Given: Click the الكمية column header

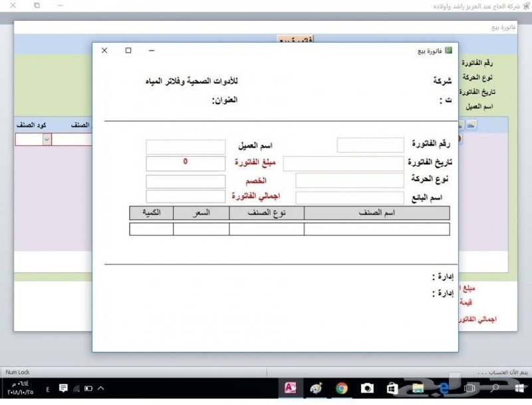Looking at the screenshot, I should pos(152,213).
